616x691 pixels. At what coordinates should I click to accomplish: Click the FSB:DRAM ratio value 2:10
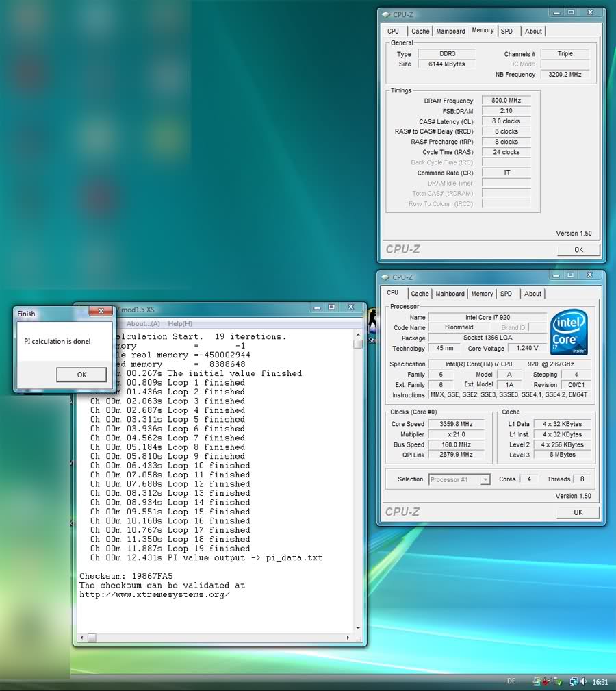coord(506,111)
